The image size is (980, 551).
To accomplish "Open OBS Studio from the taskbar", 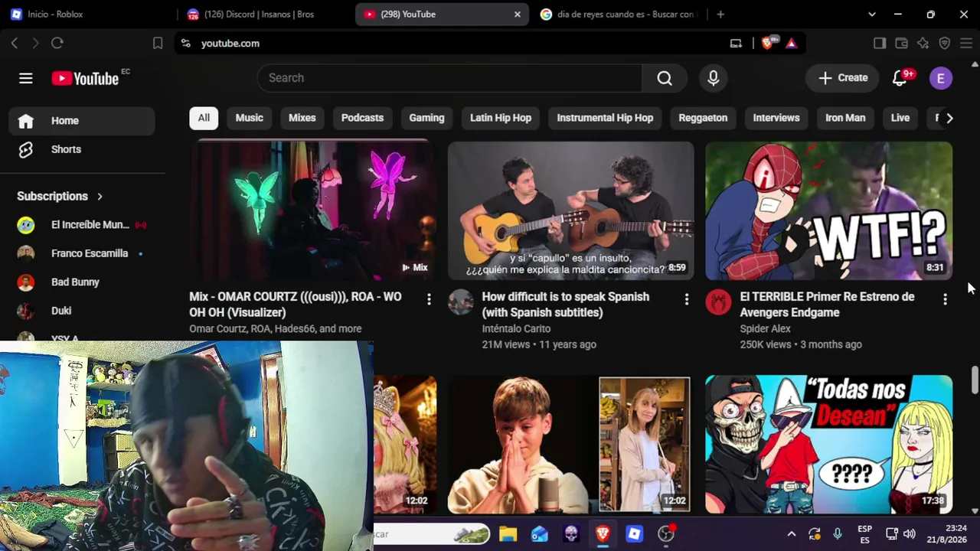I will click(x=666, y=534).
